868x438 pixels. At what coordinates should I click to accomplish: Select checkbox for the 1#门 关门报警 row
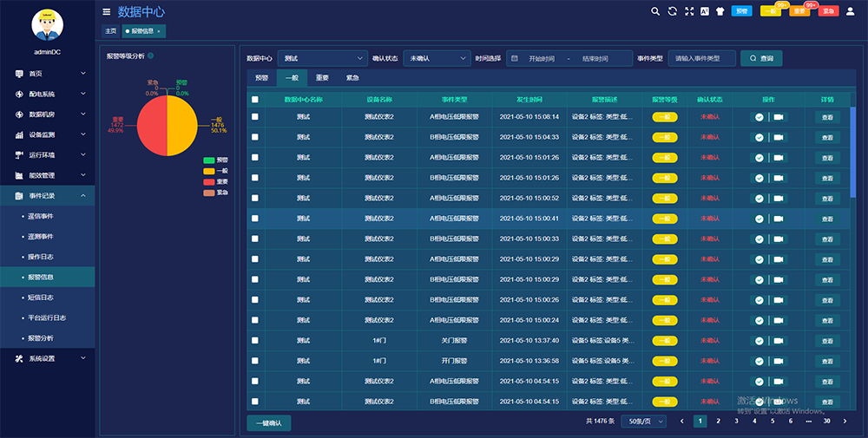255,341
